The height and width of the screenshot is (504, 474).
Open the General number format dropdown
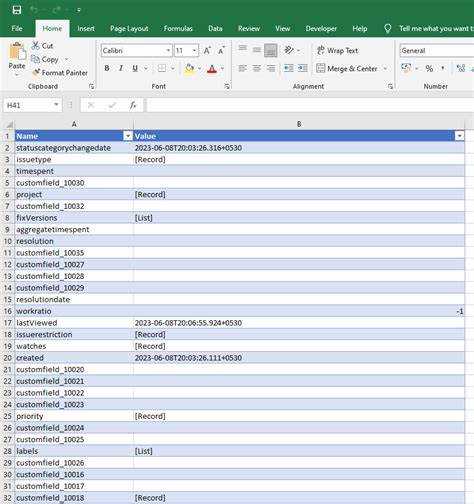click(437, 51)
